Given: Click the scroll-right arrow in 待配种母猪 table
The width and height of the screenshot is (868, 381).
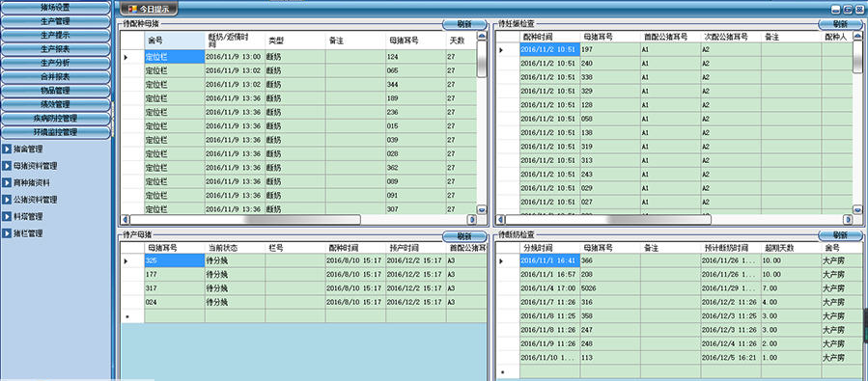Looking at the screenshot, I should tap(471, 220).
